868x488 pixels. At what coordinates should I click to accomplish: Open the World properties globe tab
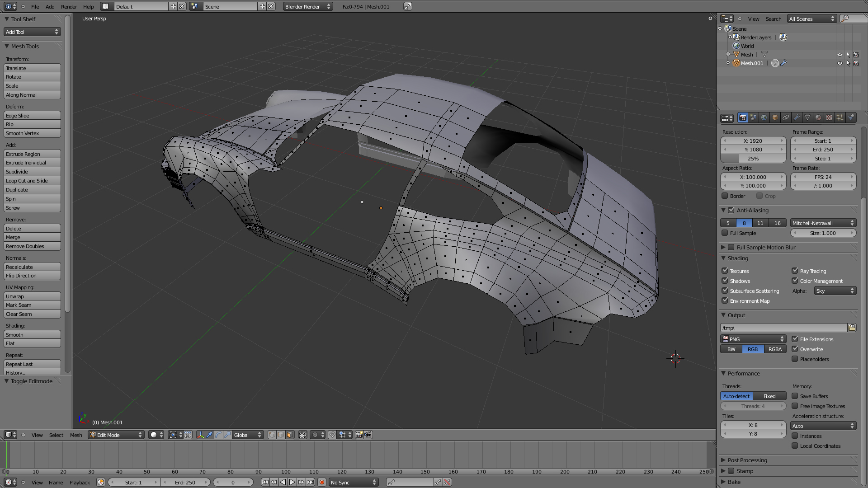pyautogui.click(x=764, y=118)
